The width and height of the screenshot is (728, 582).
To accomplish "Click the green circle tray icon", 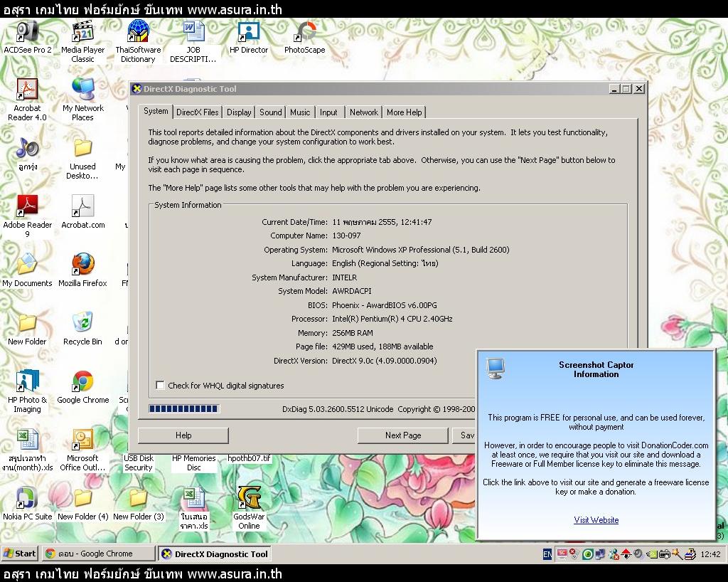I will point(587,554).
